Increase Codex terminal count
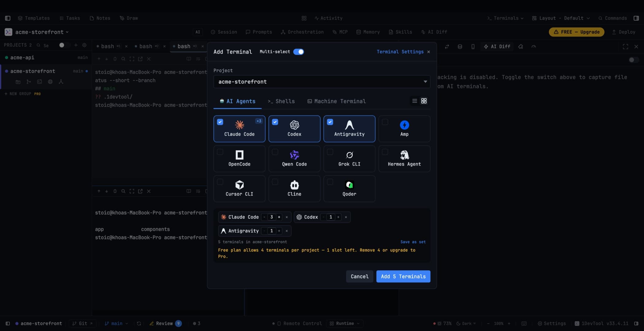This screenshot has width=644, height=331. tap(338, 217)
